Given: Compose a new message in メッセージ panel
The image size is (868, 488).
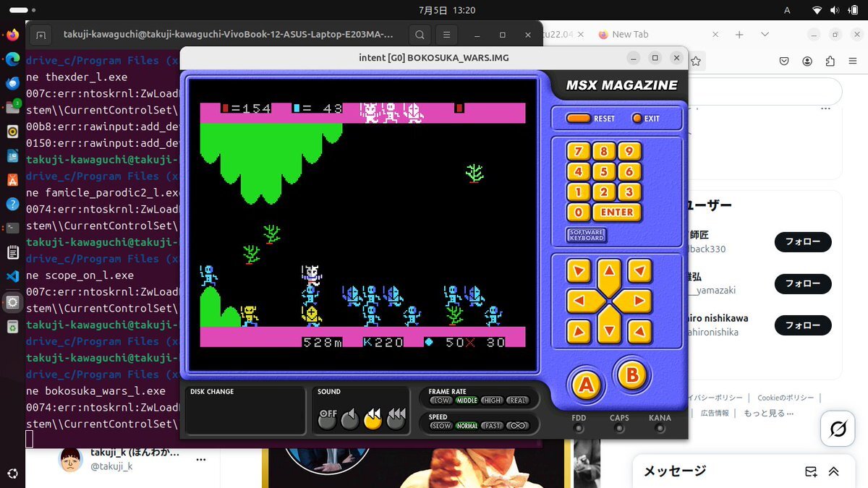Looking at the screenshot, I should [812, 471].
